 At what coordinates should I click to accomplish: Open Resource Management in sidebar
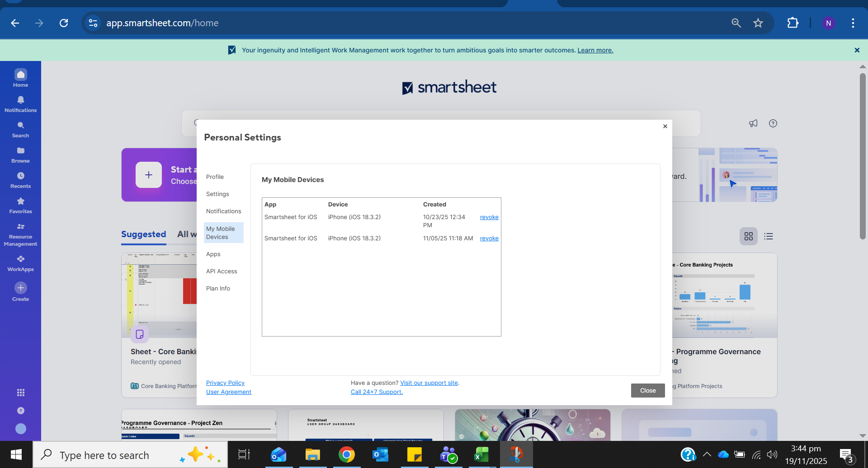point(20,234)
